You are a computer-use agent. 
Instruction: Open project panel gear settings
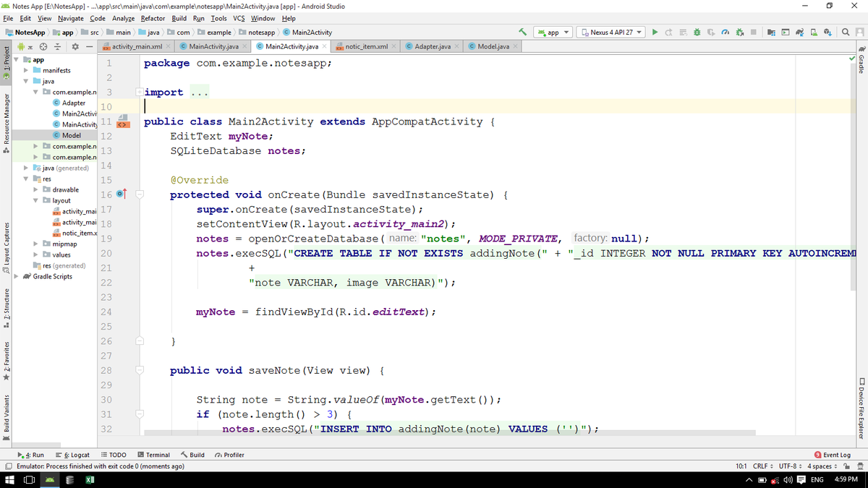(x=76, y=47)
